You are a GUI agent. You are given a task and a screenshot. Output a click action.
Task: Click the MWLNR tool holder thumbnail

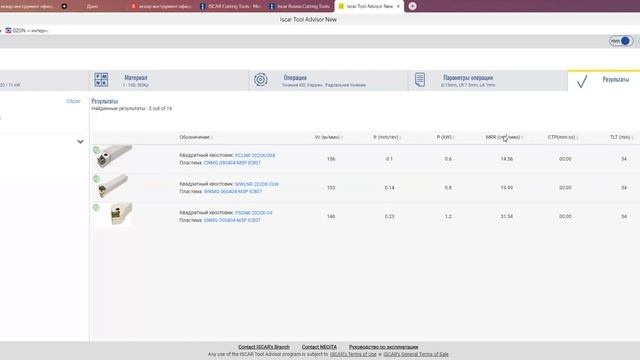coord(113,186)
